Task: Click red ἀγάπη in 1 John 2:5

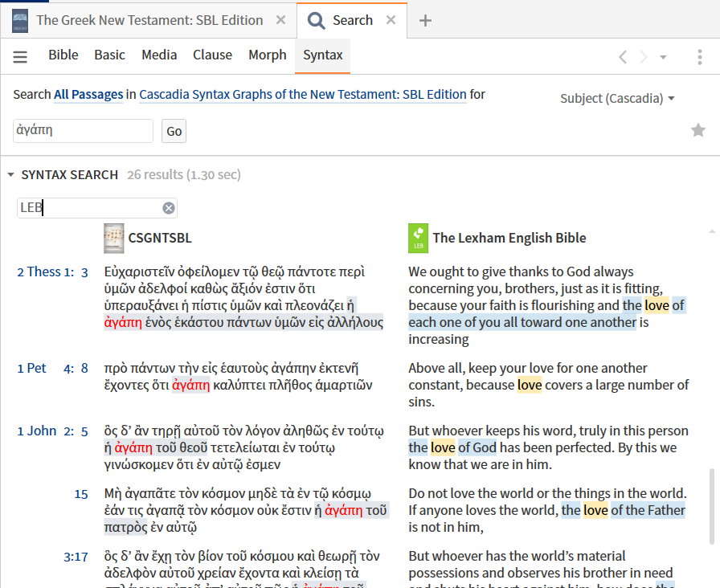Action: [133, 448]
